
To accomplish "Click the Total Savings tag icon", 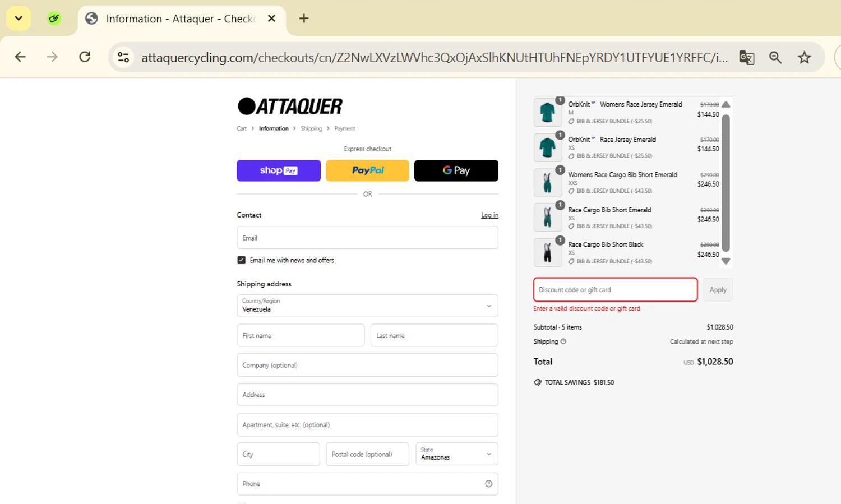I will pos(538,382).
